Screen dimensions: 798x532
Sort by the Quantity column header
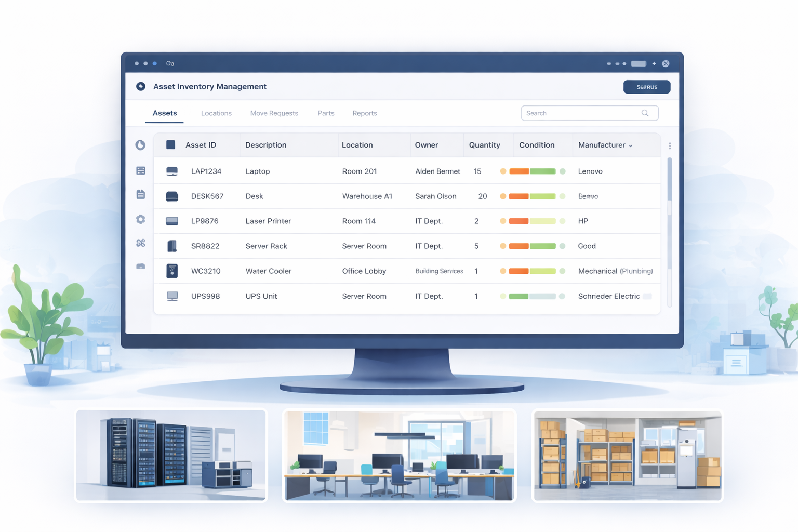(484, 145)
